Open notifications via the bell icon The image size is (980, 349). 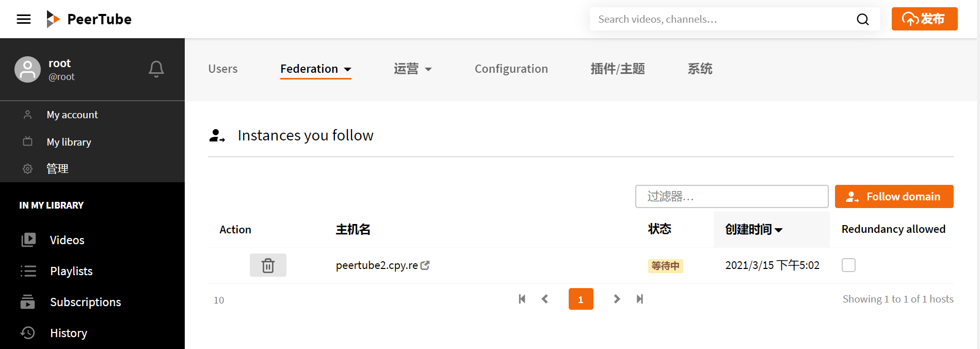click(156, 69)
